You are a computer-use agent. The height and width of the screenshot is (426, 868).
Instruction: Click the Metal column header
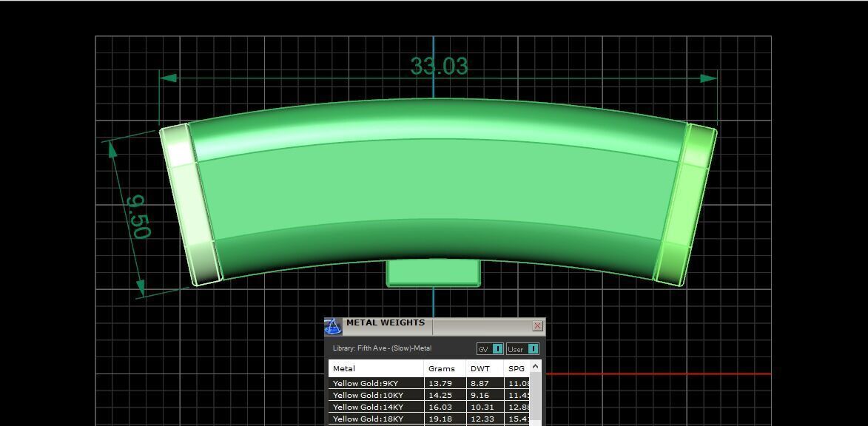(x=377, y=368)
